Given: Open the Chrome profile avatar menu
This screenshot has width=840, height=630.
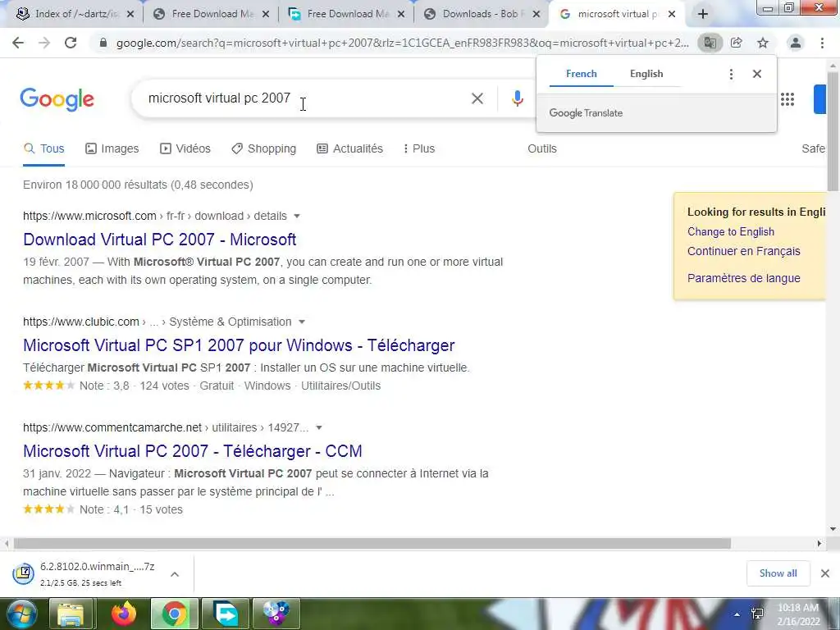Looking at the screenshot, I should coord(796,43).
